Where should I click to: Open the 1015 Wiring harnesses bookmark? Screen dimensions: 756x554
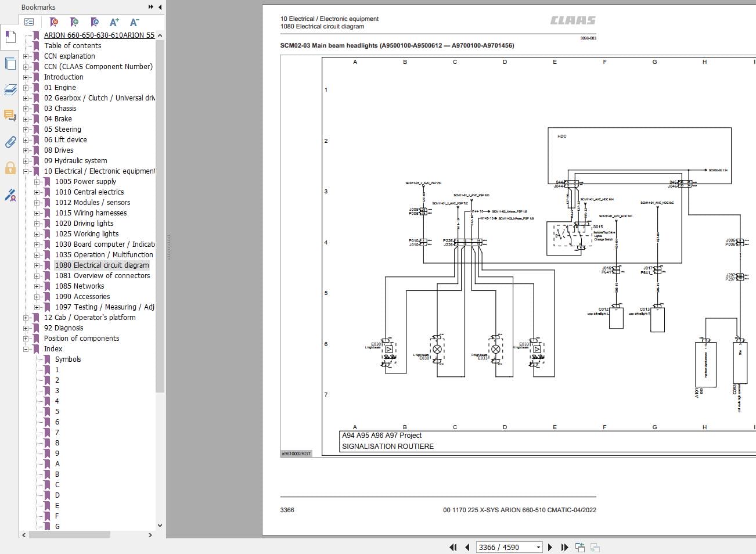pos(91,213)
